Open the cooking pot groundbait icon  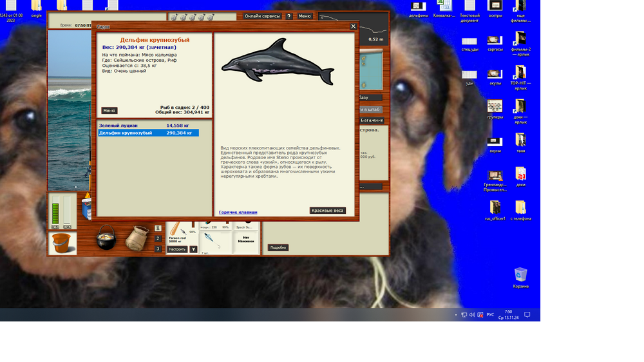pyautogui.click(x=106, y=238)
